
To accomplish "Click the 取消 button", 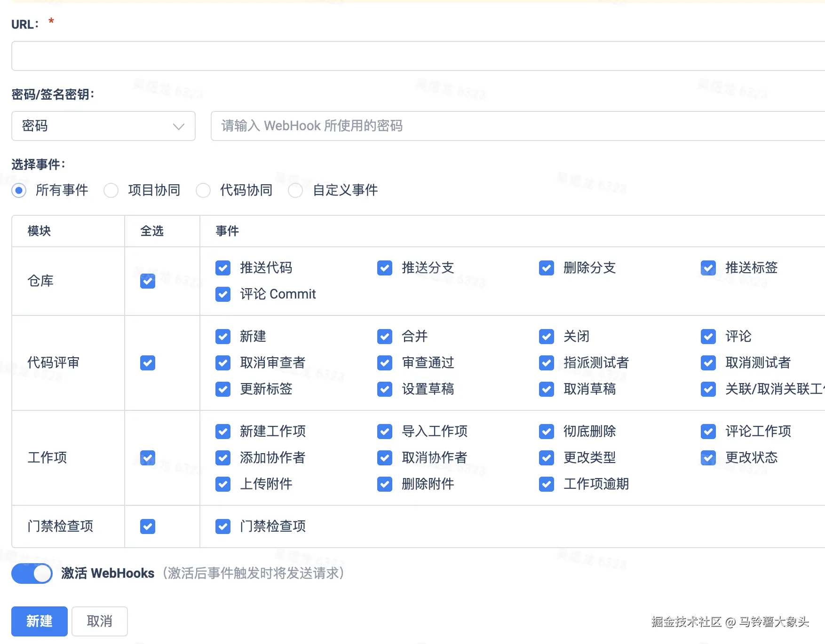I will point(100,621).
